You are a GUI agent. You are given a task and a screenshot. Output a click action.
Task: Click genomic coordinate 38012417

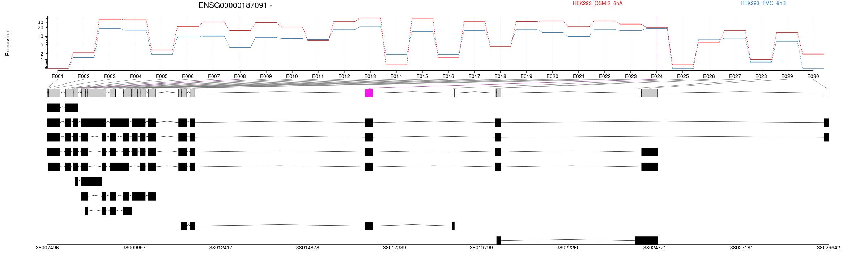click(221, 248)
